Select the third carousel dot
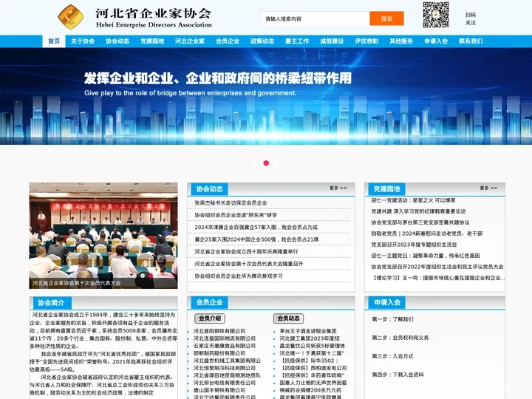Screen dimensions: 532x399 (277, 163)
